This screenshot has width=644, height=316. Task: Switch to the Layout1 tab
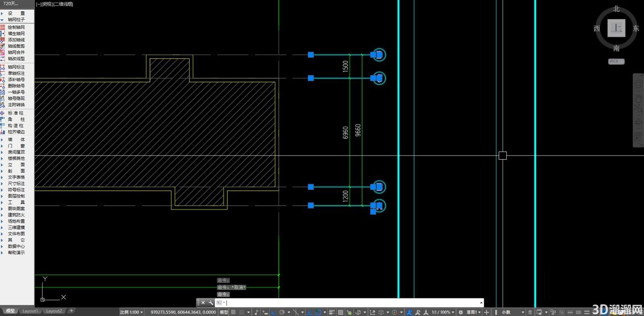(x=30, y=311)
